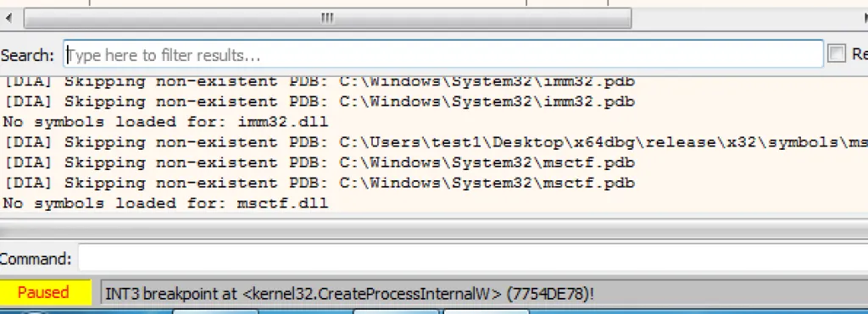Viewport: 868px width, 314px height.
Task: Grab the horizontal scrollbar thumb
Action: [x=327, y=19]
